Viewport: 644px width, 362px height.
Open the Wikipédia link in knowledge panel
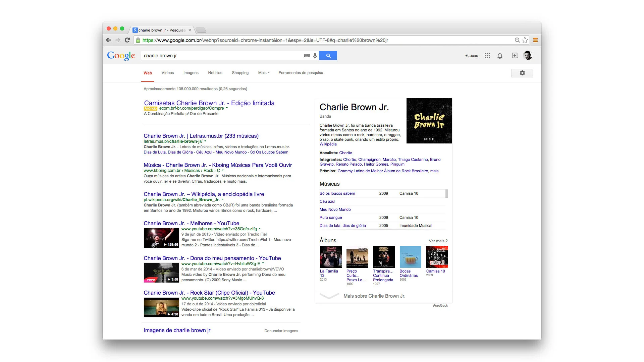tap(328, 144)
